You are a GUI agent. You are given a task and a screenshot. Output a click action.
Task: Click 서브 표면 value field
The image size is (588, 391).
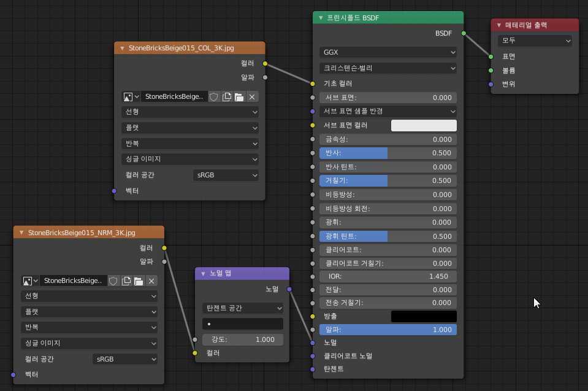coord(388,98)
